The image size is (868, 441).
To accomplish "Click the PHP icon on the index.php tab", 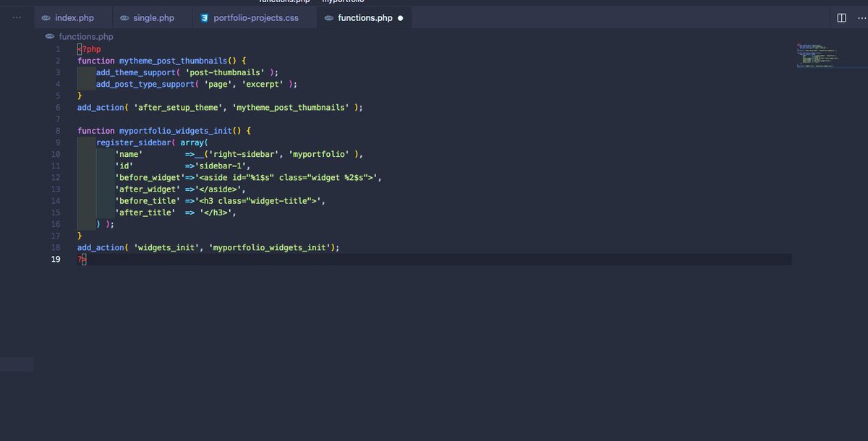I will point(47,17).
